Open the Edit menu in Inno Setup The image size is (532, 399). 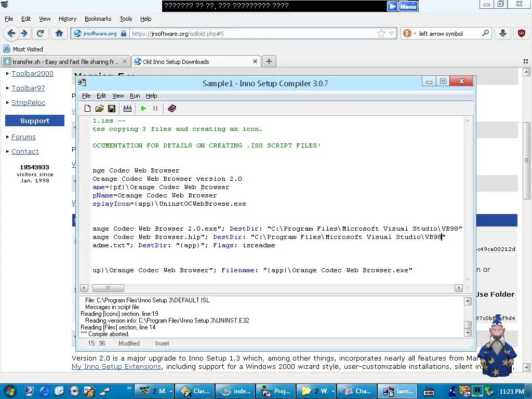tap(101, 96)
